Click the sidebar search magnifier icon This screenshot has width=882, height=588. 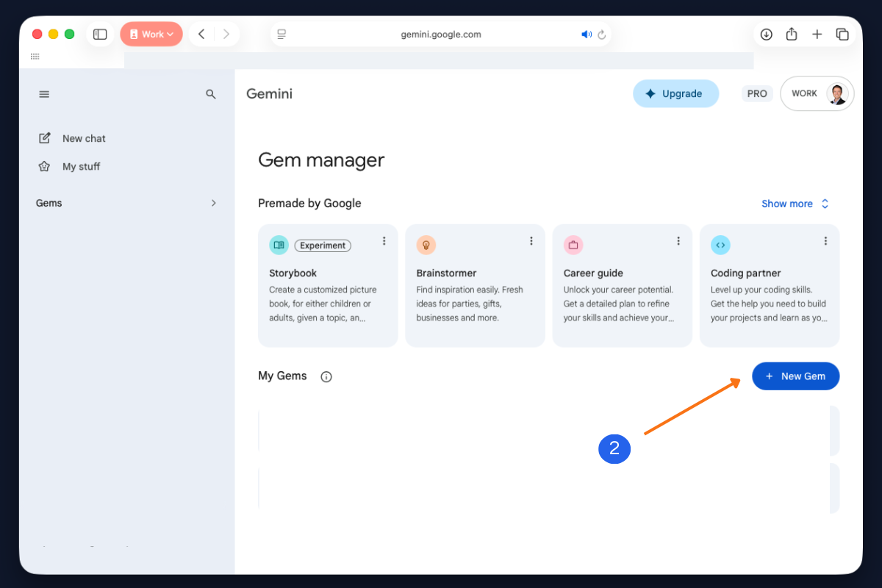pos(211,94)
